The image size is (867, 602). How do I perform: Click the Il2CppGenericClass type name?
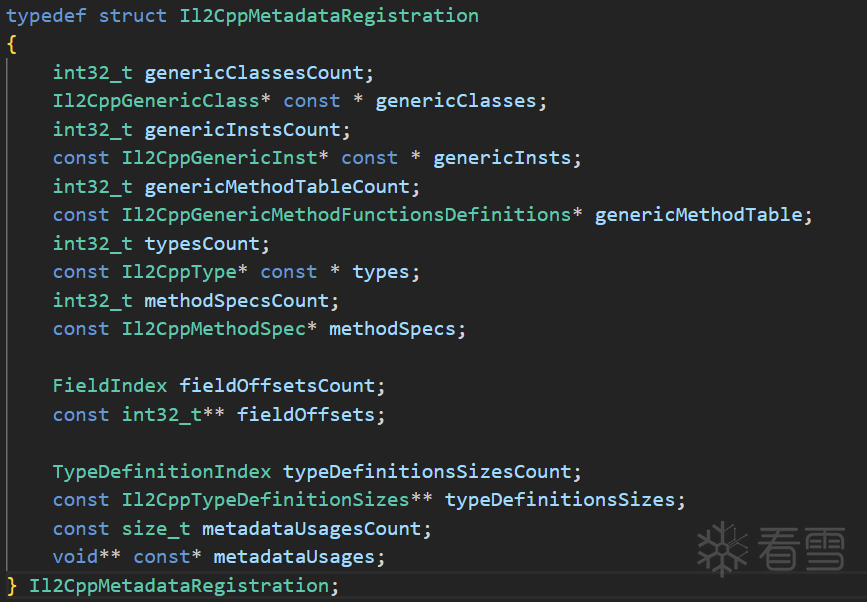click(x=155, y=101)
